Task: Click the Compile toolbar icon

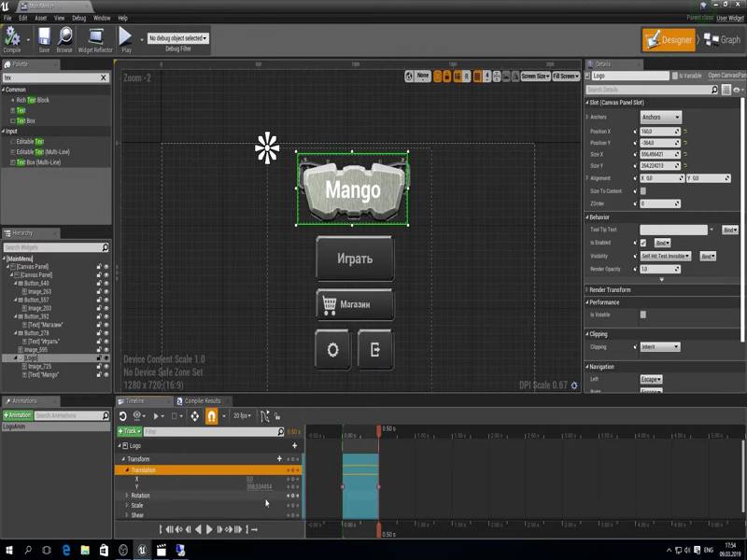Action: click(12, 37)
